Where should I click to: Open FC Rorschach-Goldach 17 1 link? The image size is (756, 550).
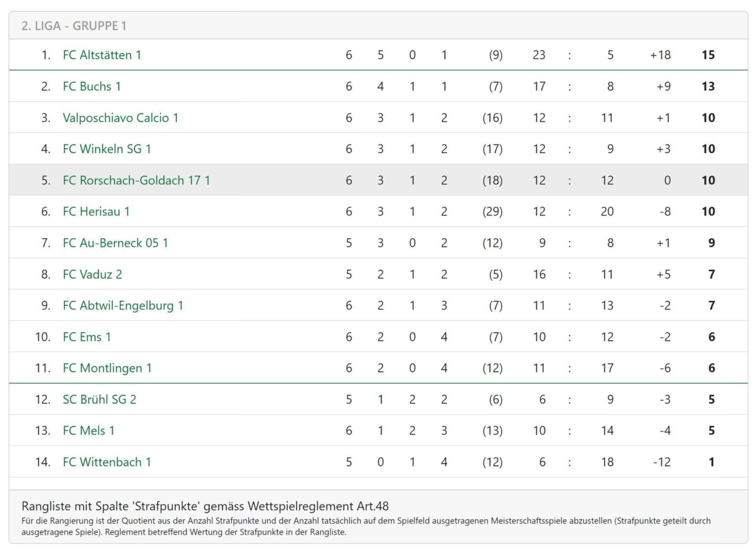136,180
